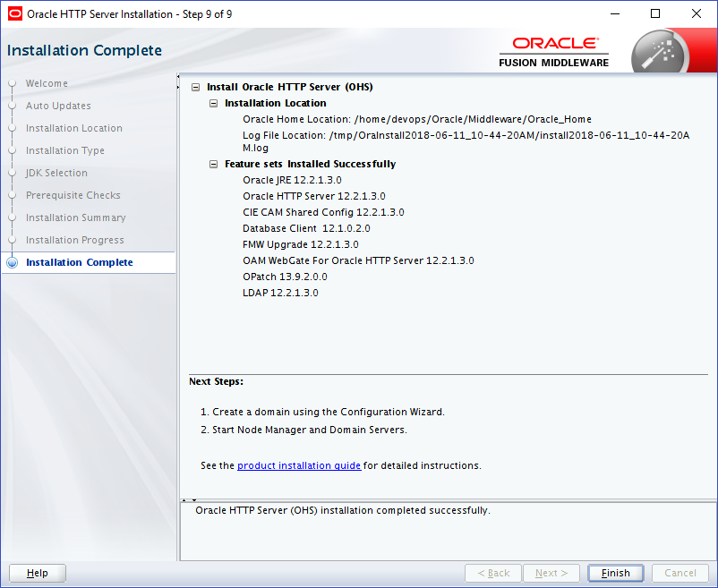Open Help for the installer
The width and height of the screenshot is (718, 588).
click(38, 573)
